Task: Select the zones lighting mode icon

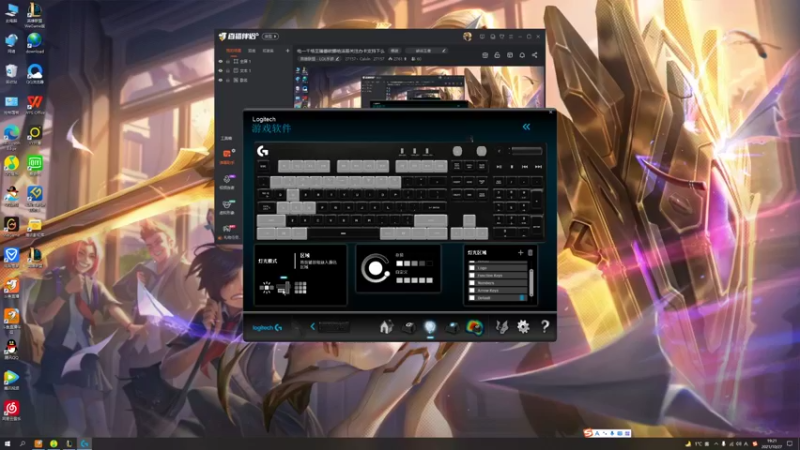Action: [x=284, y=288]
